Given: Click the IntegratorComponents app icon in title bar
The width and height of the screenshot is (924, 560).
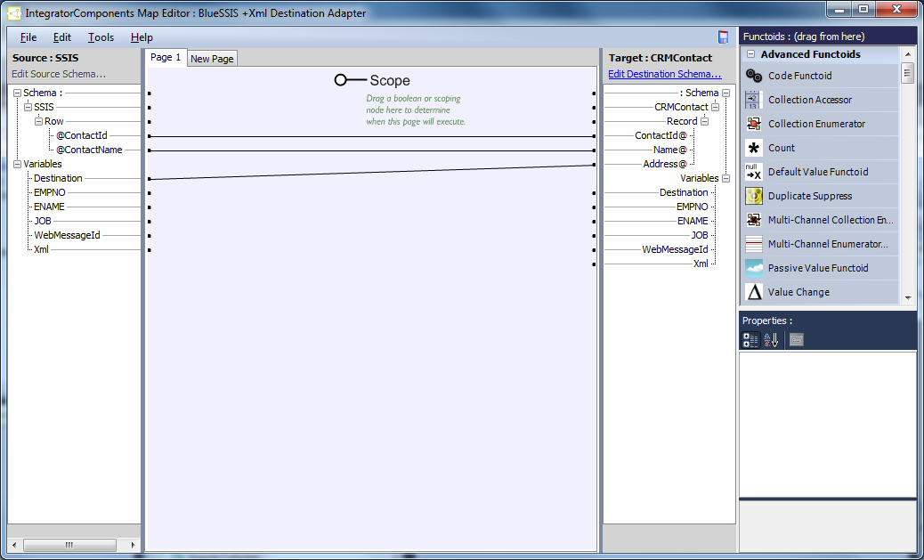Looking at the screenshot, I should click(14, 13).
